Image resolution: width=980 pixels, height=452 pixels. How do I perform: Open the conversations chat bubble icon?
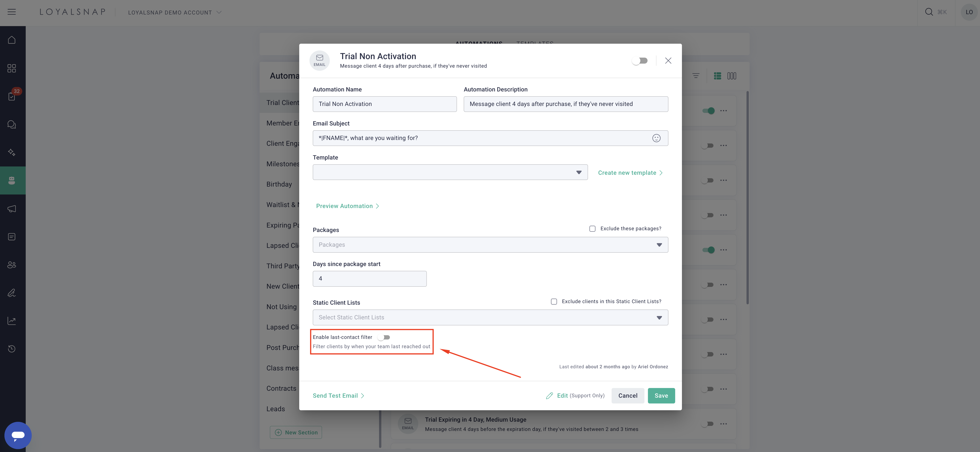point(12,125)
